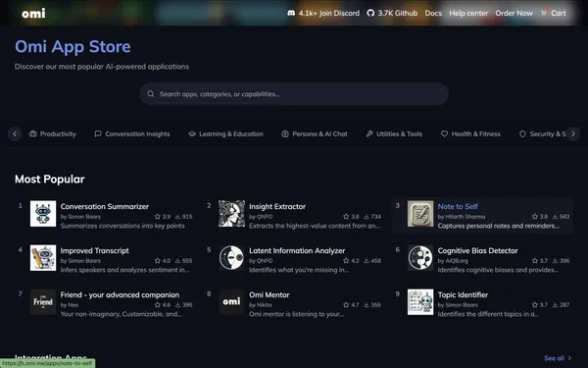The width and height of the screenshot is (588, 368).
Task: Select the Note to Self notepad icon
Action: pyautogui.click(x=420, y=214)
